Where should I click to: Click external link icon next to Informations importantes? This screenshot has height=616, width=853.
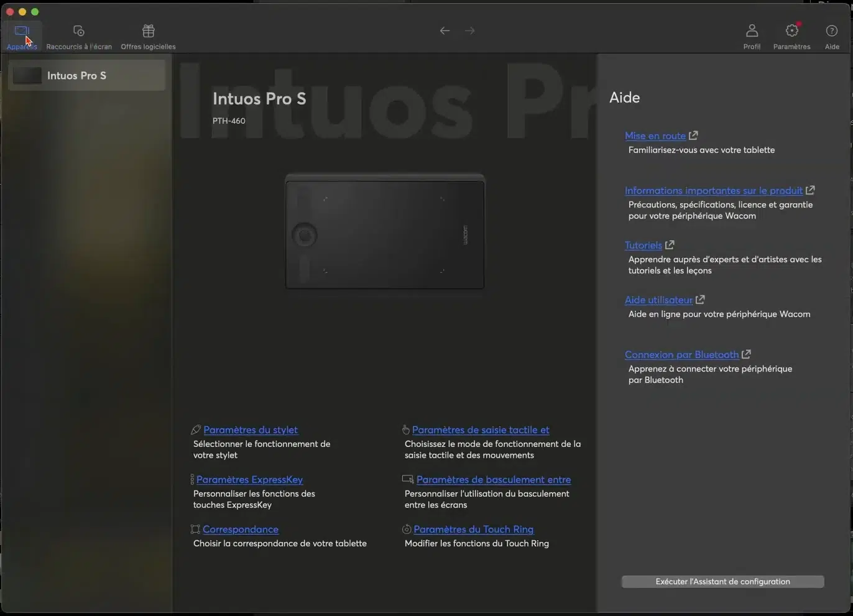point(810,190)
